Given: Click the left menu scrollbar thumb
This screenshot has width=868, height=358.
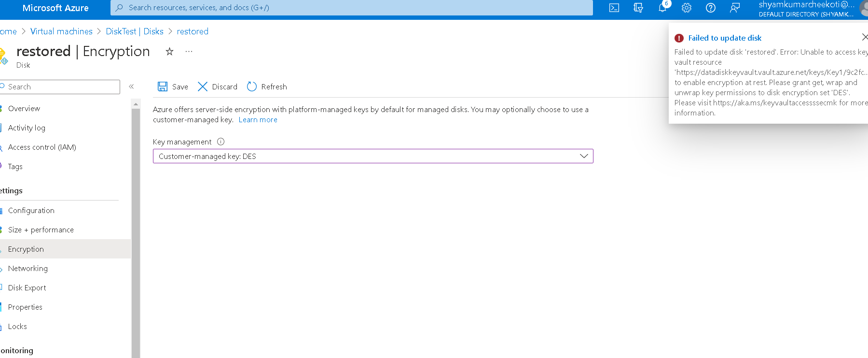Looking at the screenshot, I should point(136,233).
